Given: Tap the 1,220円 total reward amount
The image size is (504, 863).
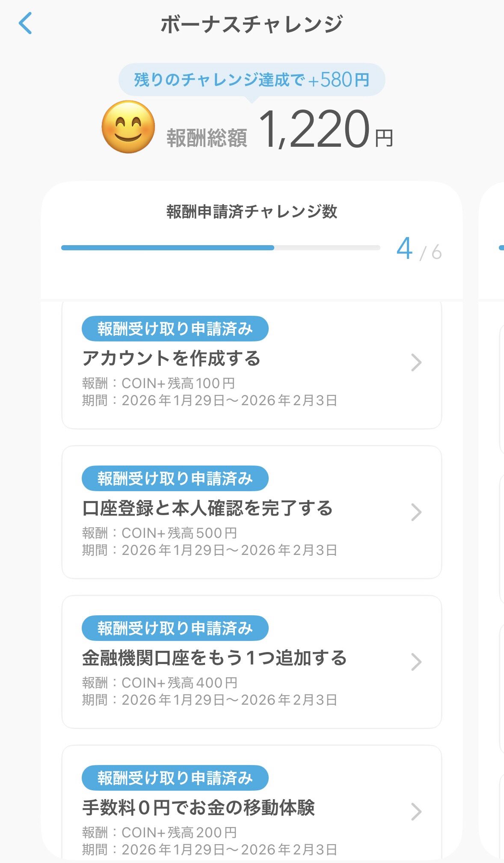Looking at the screenshot, I should click(x=325, y=130).
